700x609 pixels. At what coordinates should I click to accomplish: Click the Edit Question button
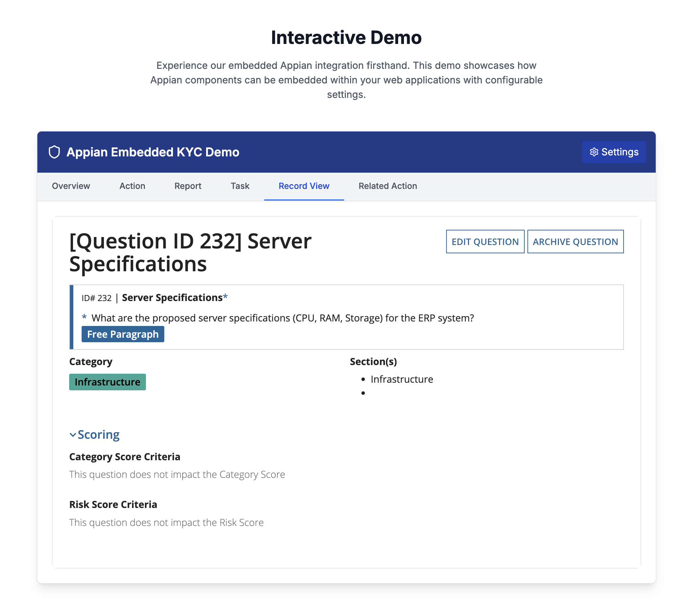(485, 242)
